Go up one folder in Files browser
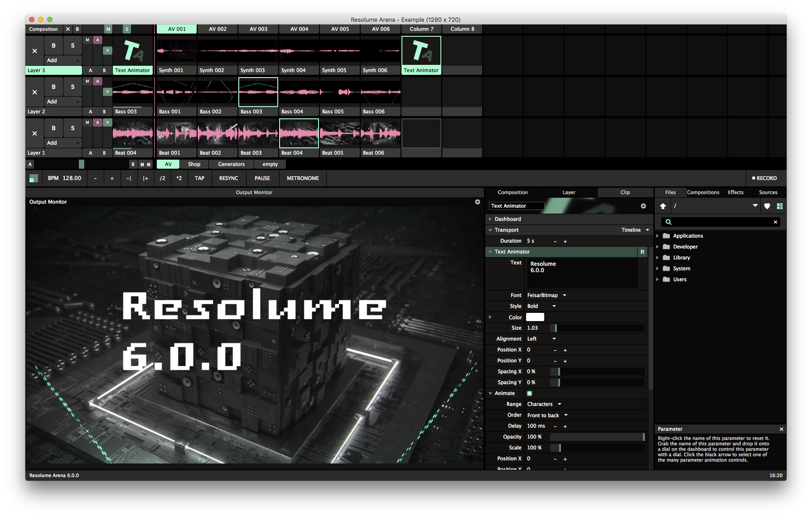812x517 pixels. [663, 206]
